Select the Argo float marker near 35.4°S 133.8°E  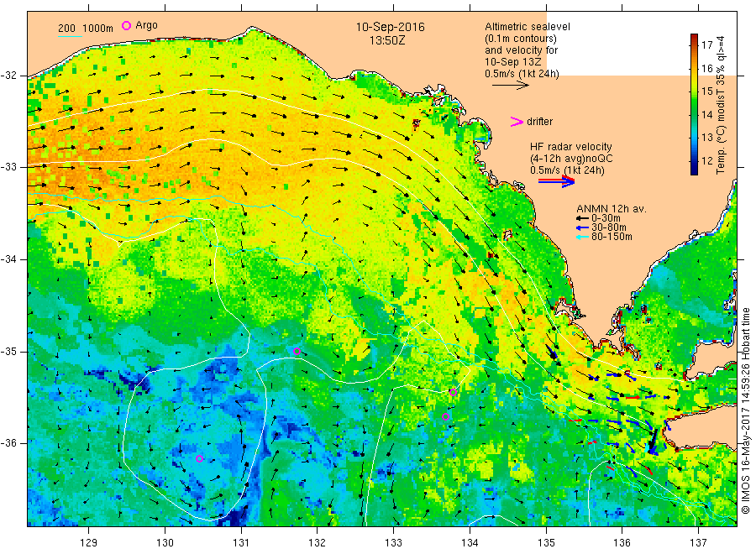coord(454,392)
